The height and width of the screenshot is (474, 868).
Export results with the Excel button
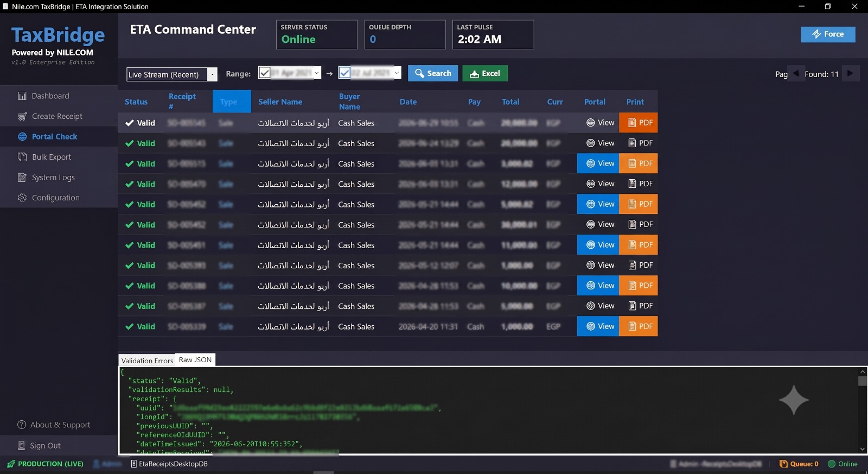[485, 73]
